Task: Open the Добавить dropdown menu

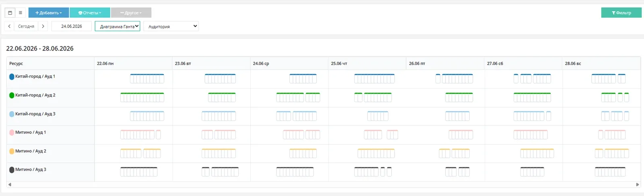Action: (x=49, y=13)
